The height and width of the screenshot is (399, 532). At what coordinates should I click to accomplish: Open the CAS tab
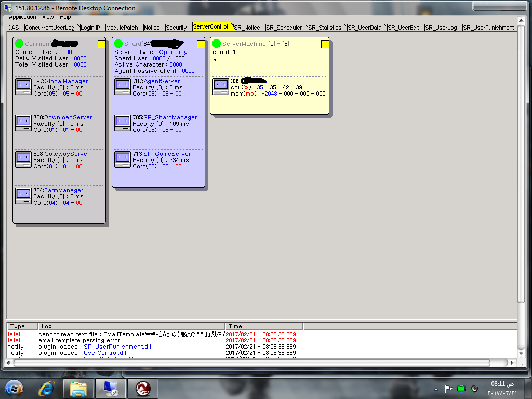(14, 28)
